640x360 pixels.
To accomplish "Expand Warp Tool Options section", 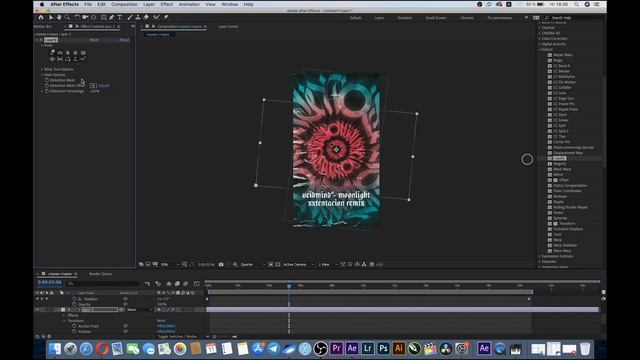I will pos(42,69).
